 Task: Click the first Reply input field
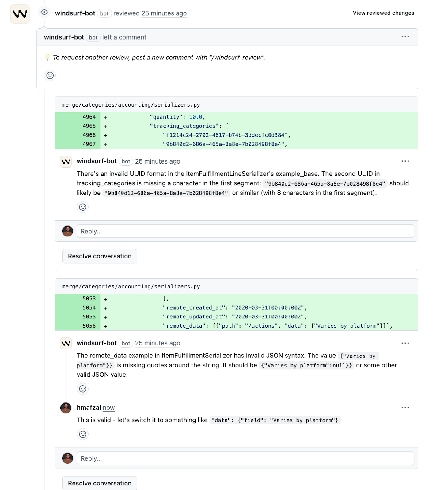coord(245,231)
